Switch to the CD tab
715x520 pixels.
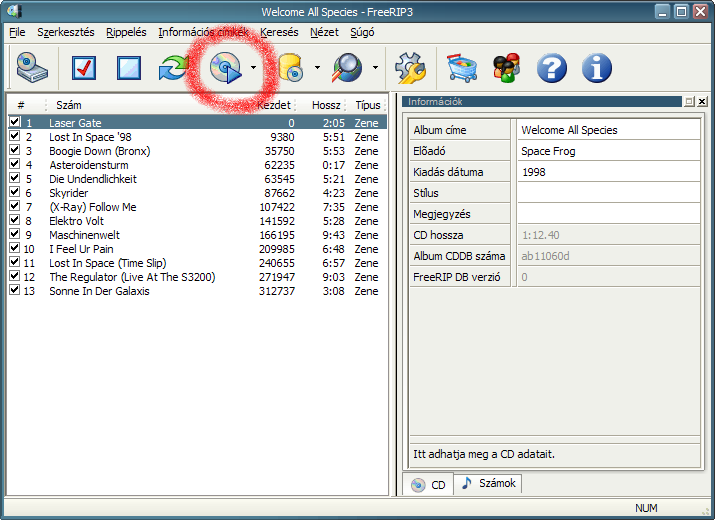[429, 485]
